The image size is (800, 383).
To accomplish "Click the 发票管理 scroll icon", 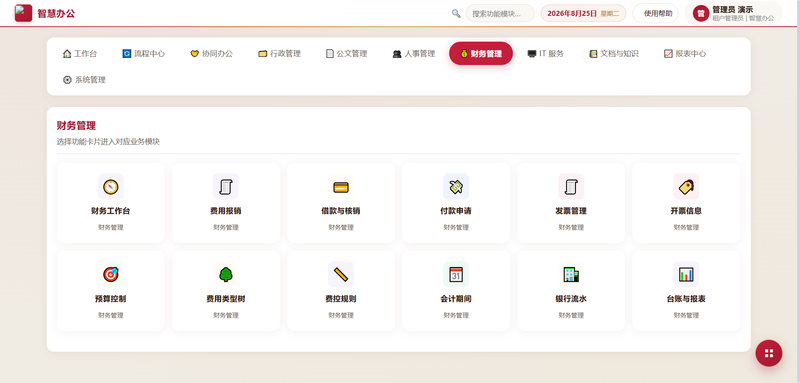I will [571, 187].
